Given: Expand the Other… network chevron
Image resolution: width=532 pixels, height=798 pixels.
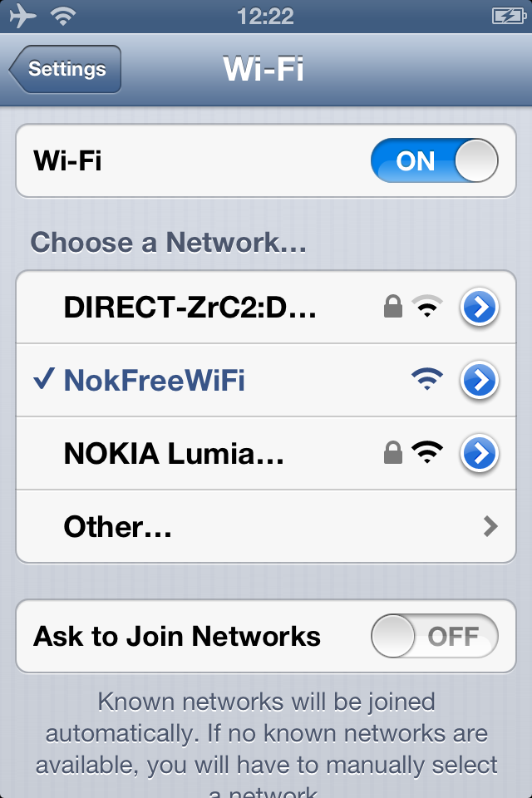Looking at the screenshot, I should click(x=490, y=526).
